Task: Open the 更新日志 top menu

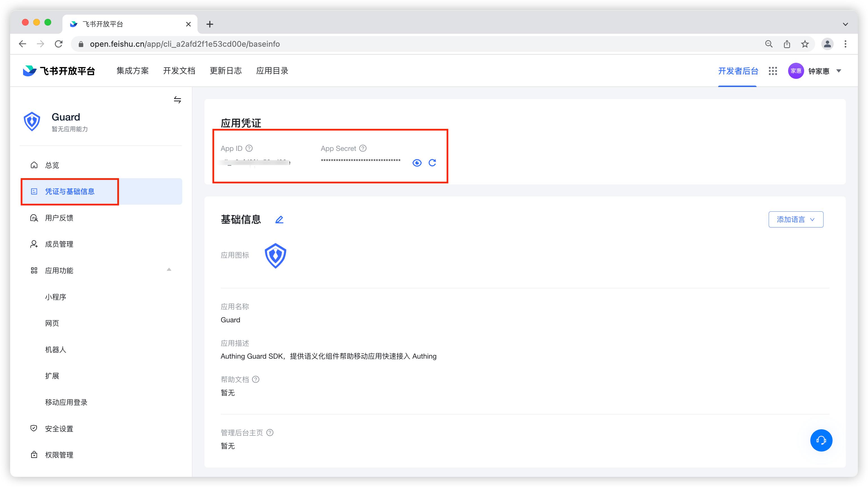Action: tap(225, 71)
